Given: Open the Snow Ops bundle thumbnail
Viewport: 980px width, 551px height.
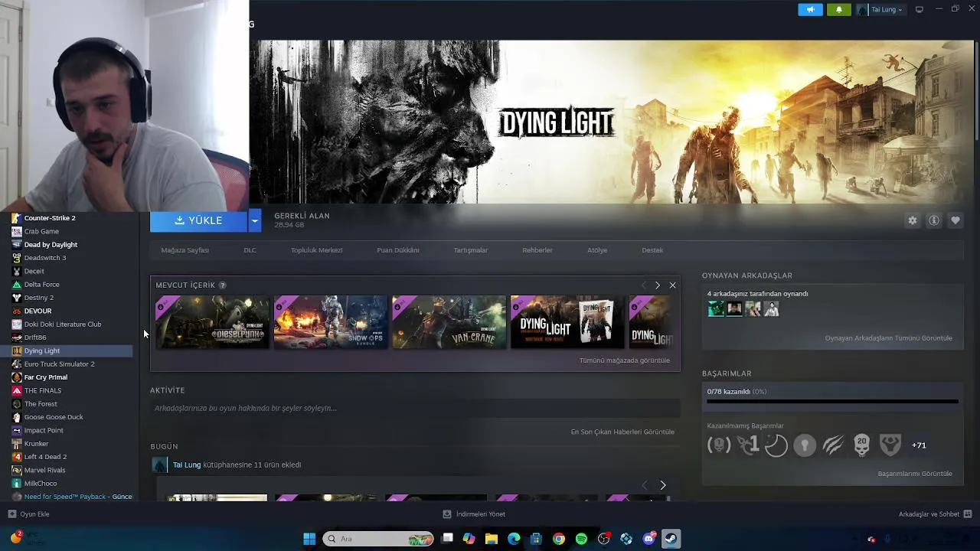Looking at the screenshot, I should [331, 322].
